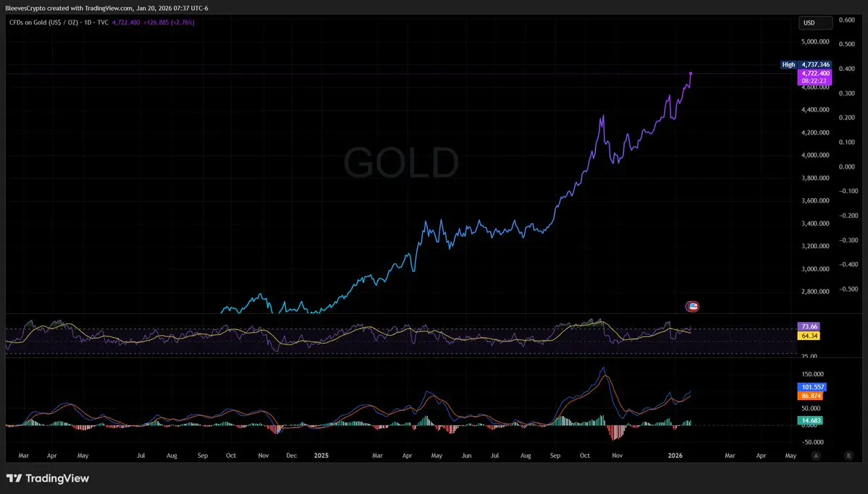Click the 5,000.000 price axis level
Screen dimensions: 868x494
[x=815, y=41]
